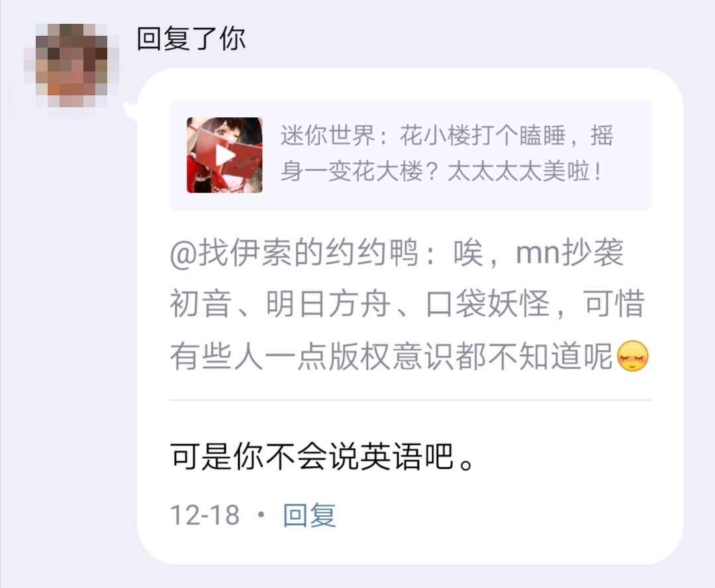Click the blushing emoji in the quoted comment
Viewport: 715px width, 588px height.
coord(632,356)
